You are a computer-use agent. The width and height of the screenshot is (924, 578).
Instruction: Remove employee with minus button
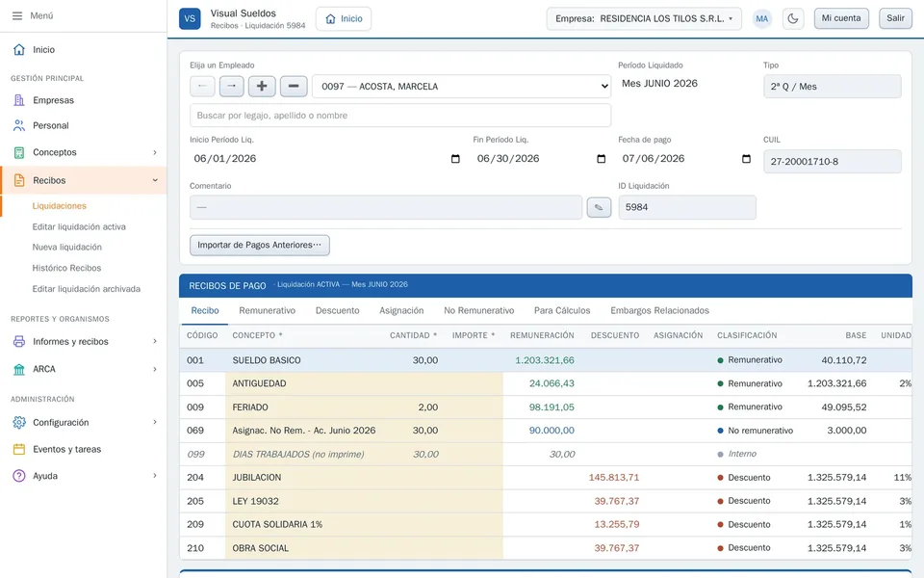[294, 86]
